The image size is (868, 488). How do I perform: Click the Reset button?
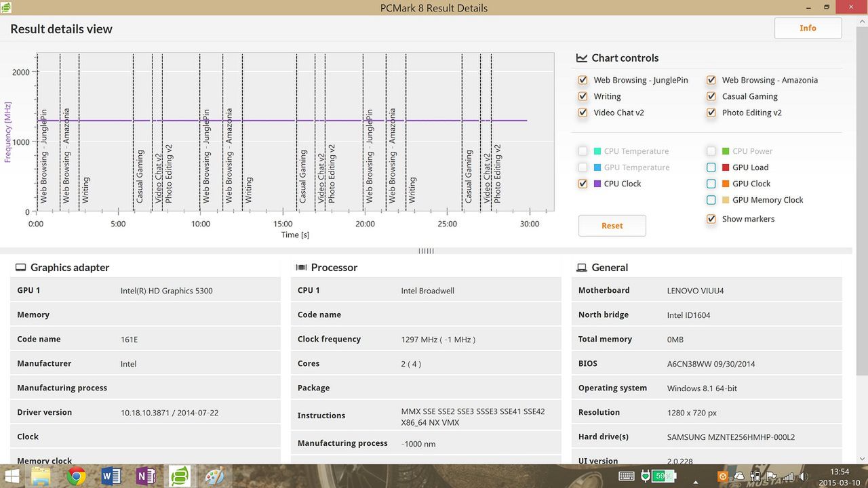(612, 226)
